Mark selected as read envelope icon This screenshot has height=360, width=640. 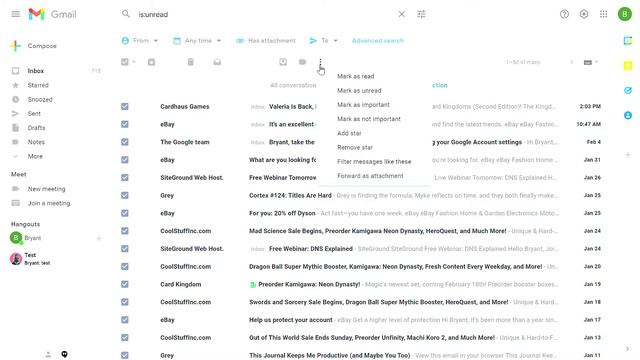(217, 62)
